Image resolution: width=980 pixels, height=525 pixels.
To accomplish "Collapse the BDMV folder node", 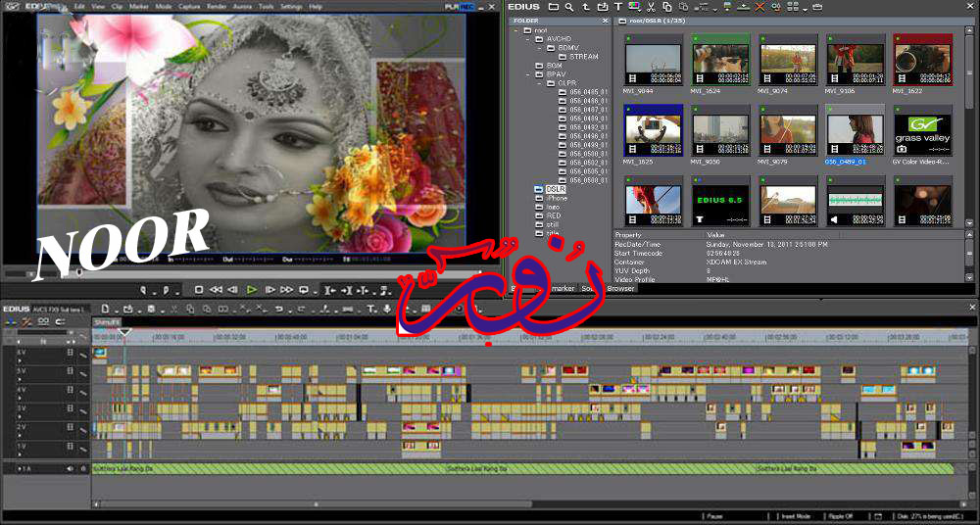I will 540,47.
